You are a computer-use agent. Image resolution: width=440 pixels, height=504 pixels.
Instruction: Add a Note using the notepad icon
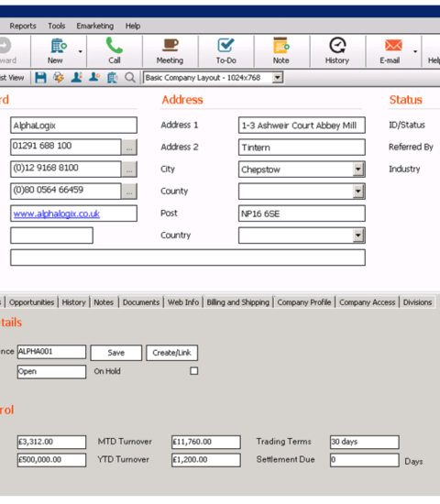pos(281,45)
